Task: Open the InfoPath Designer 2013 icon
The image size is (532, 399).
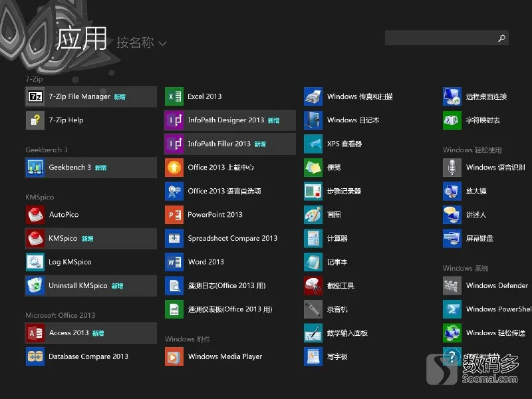Action: (x=174, y=120)
